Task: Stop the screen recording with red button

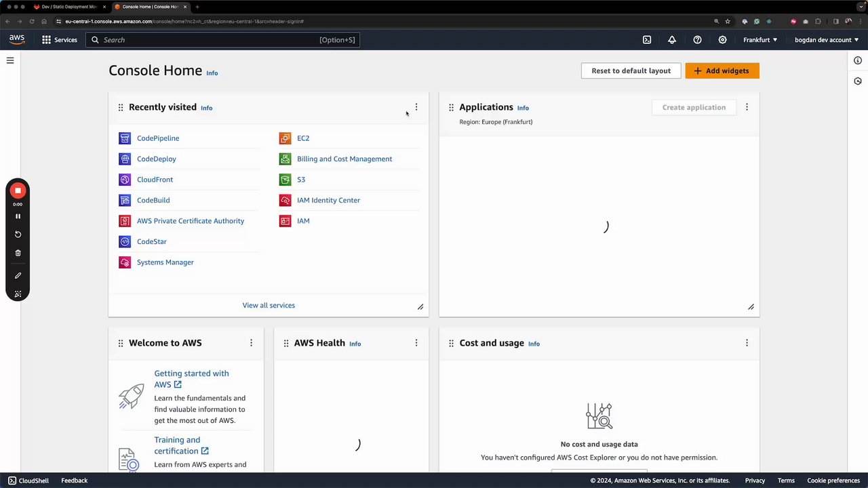Action: [x=18, y=191]
